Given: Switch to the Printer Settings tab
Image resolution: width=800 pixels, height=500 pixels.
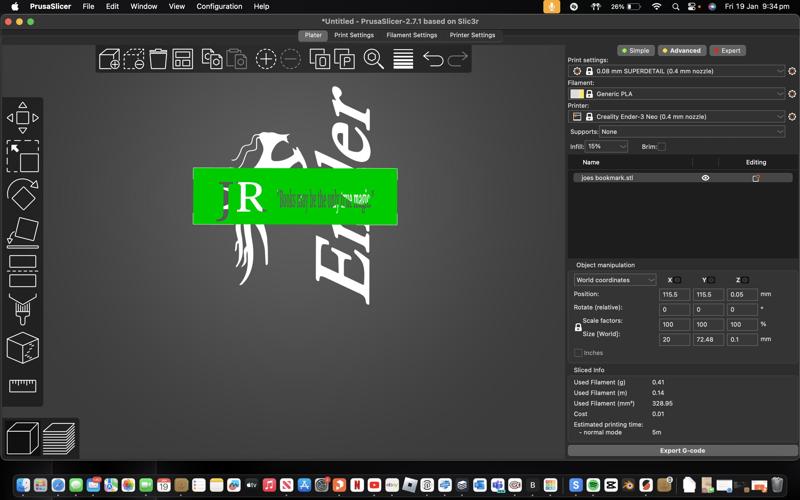Looking at the screenshot, I should [x=472, y=35].
